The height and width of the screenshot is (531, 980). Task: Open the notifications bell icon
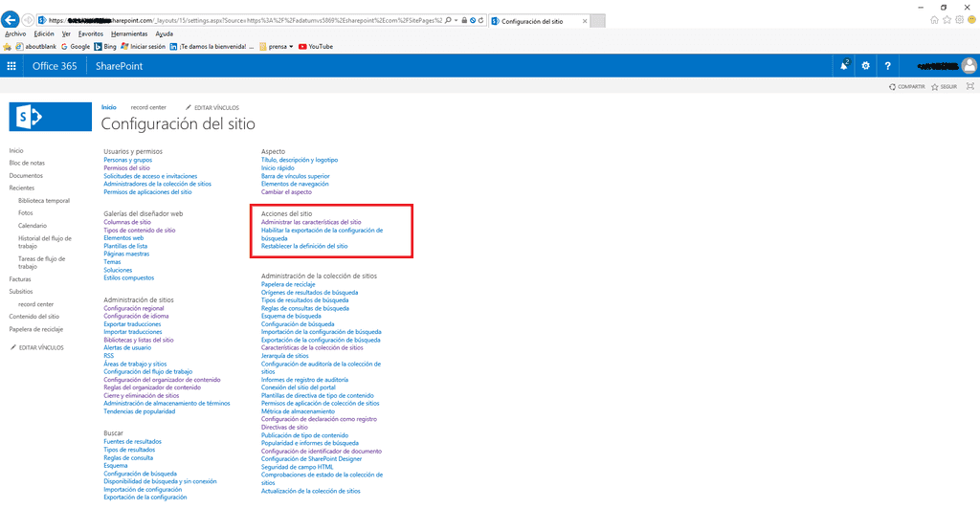click(844, 66)
